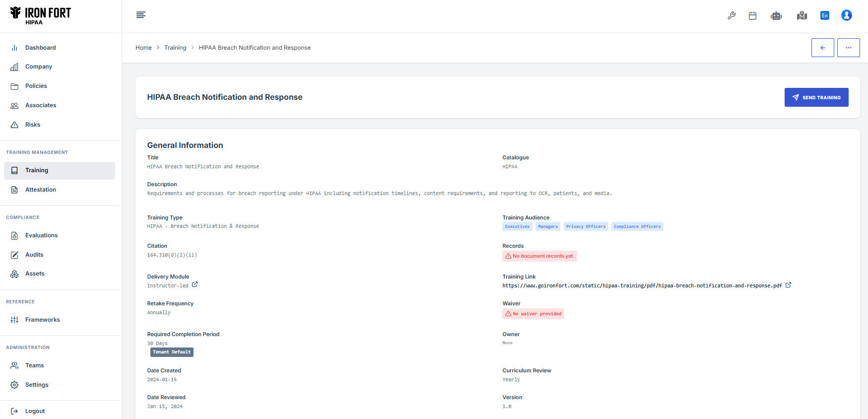868x419 pixels.
Task: Open the wrench tools icon
Action: [732, 16]
